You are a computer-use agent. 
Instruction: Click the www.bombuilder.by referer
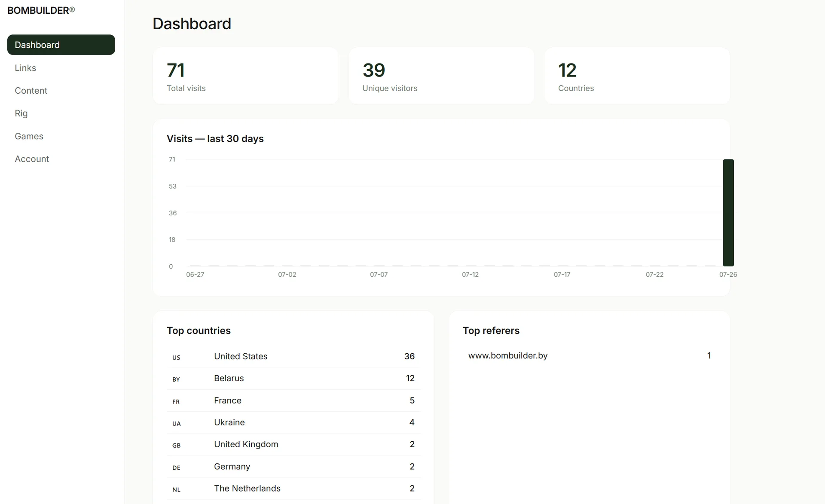coord(508,356)
